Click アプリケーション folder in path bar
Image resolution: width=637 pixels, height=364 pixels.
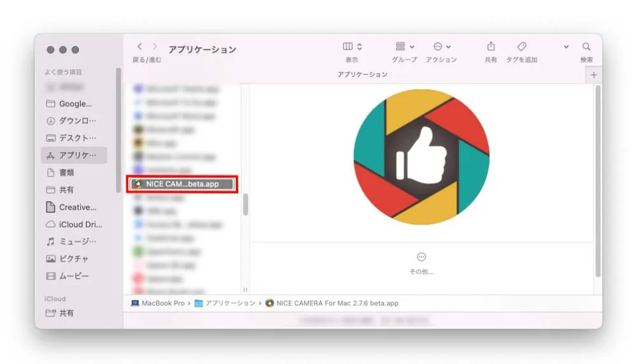[x=225, y=303]
